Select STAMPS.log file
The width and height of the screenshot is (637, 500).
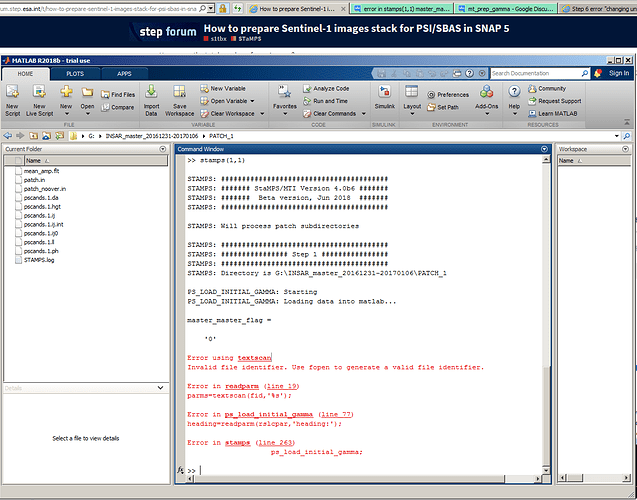[x=39, y=260]
